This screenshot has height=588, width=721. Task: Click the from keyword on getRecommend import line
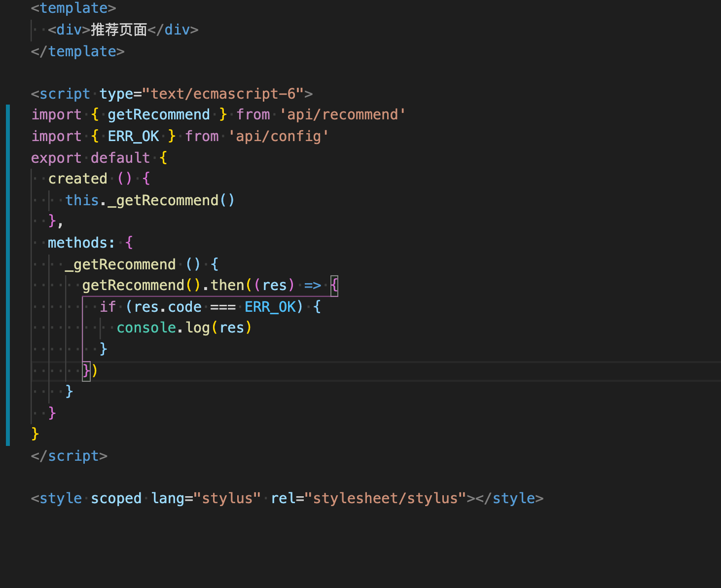pyautogui.click(x=253, y=114)
